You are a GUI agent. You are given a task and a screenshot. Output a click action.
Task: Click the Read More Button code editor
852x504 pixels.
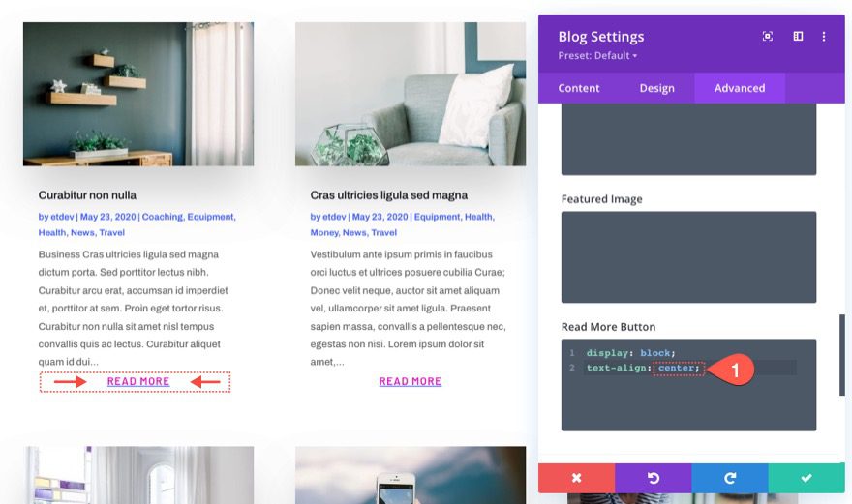(688, 385)
